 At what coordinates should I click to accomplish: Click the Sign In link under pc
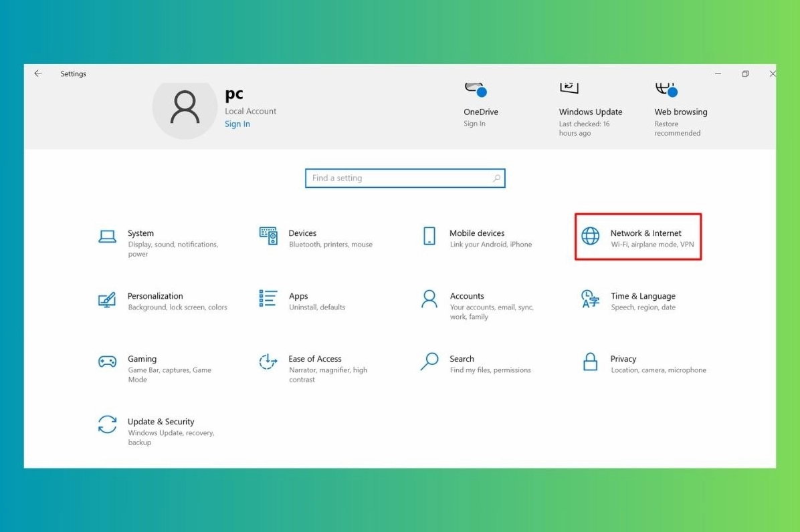pyautogui.click(x=237, y=124)
